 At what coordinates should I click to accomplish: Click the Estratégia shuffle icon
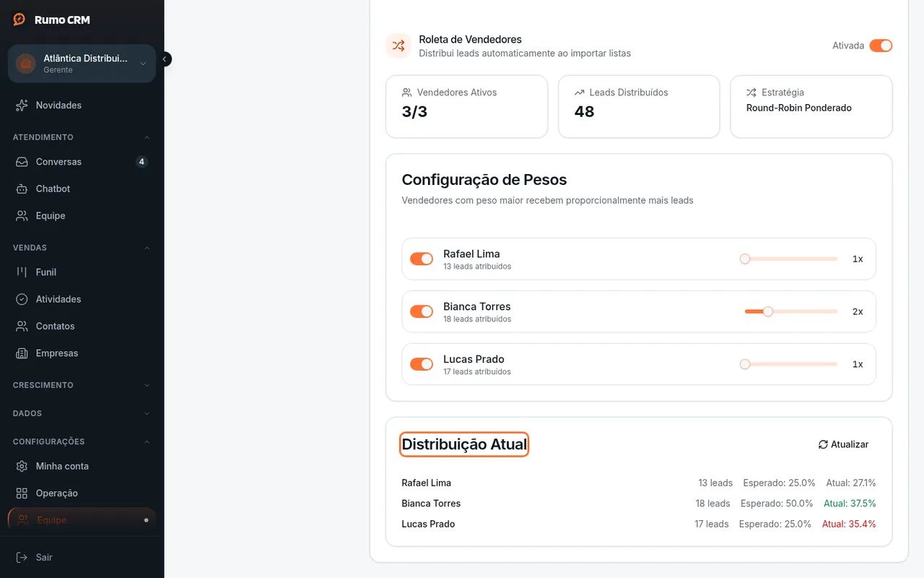click(x=751, y=92)
